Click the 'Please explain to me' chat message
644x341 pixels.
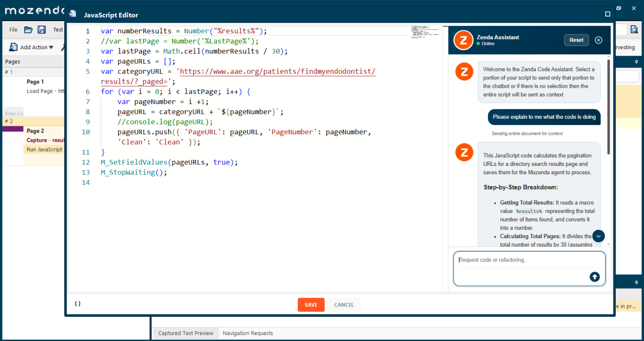click(544, 117)
